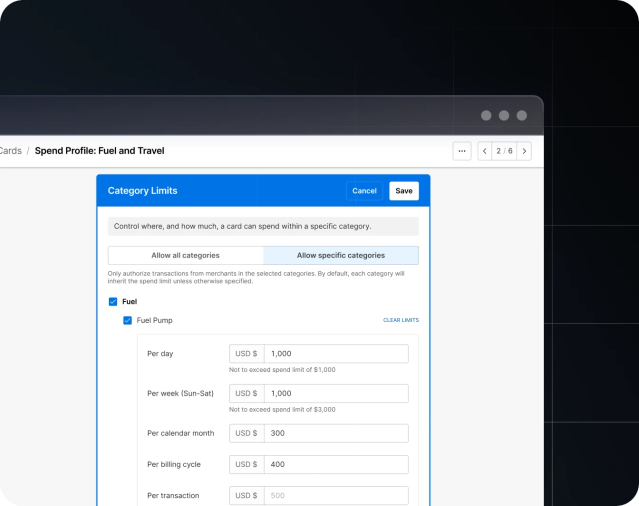Image resolution: width=639 pixels, height=506 pixels.
Task: Click the 2 / 6 page indicator
Action: pyautogui.click(x=504, y=151)
